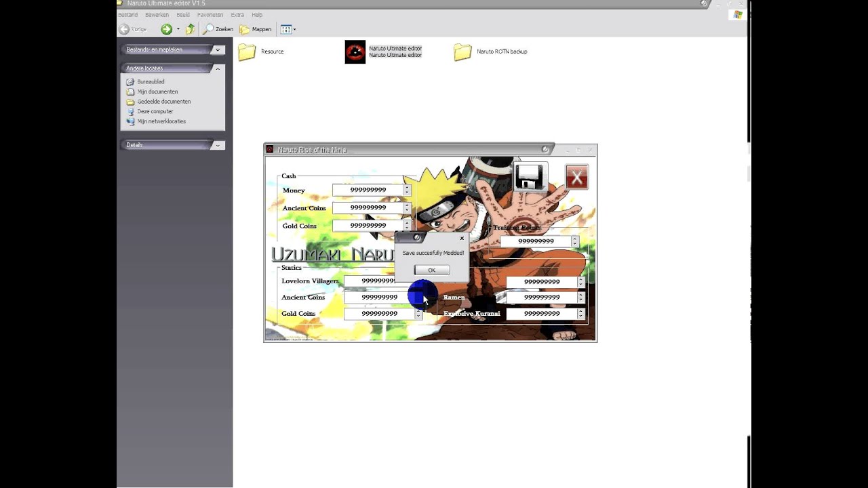Screen dimensions: 868x488
Task: Go up one folder level
Action: 191,29
